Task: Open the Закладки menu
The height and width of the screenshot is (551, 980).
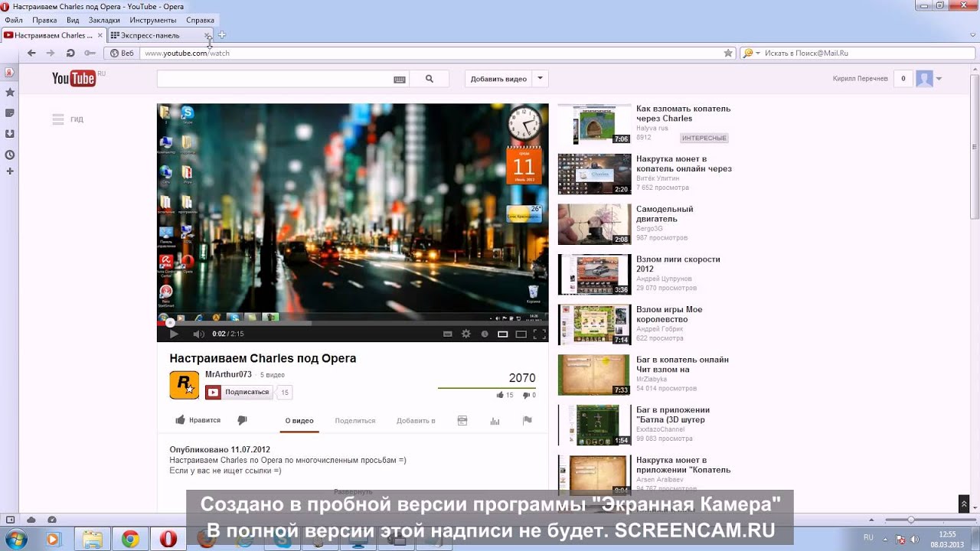Action: (x=103, y=20)
